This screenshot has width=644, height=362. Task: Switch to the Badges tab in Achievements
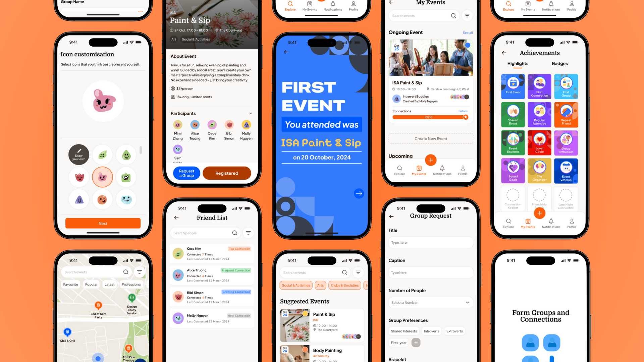tap(559, 63)
